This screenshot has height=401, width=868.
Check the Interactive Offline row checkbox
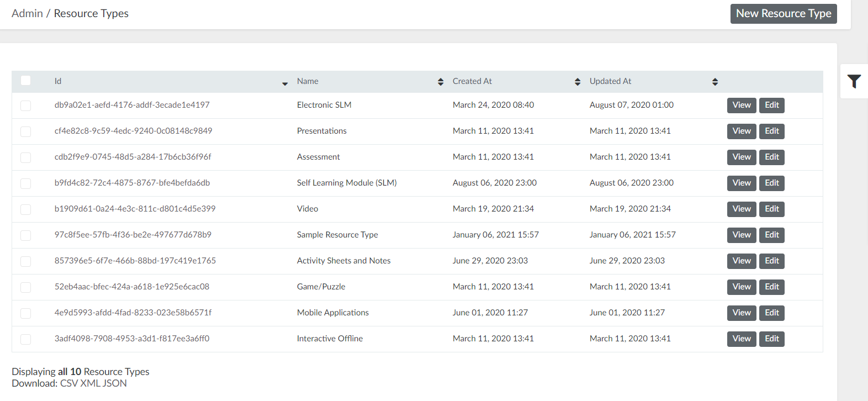point(25,339)
